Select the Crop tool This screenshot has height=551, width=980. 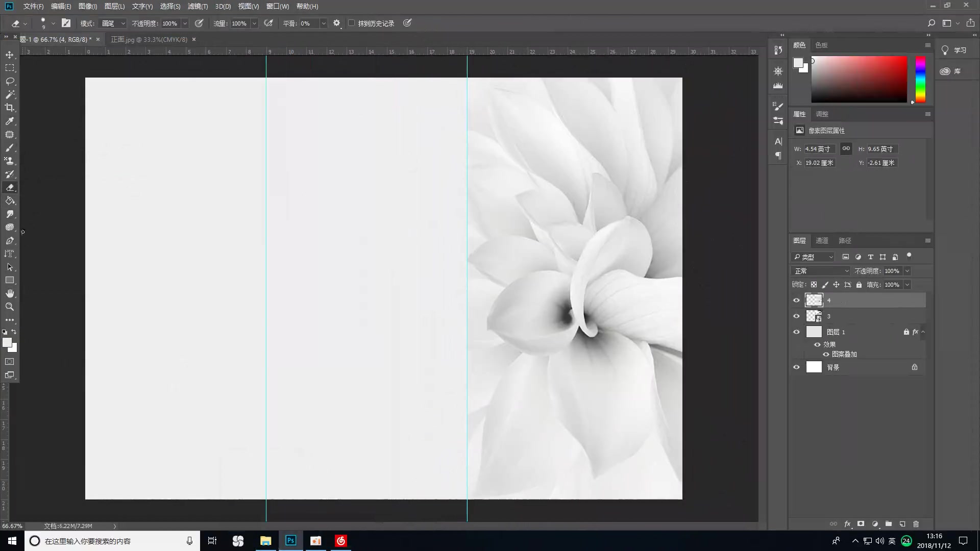coord(10,108)
